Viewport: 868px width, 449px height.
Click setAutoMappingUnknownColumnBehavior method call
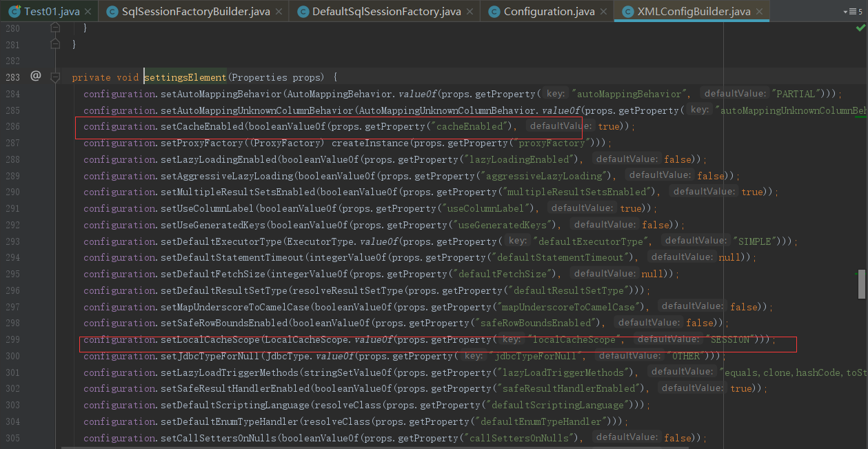click(x=257, y=110)
